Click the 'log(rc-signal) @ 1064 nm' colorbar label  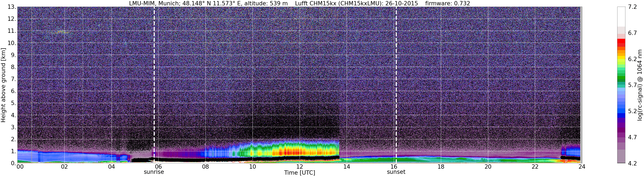pos(640,85)
